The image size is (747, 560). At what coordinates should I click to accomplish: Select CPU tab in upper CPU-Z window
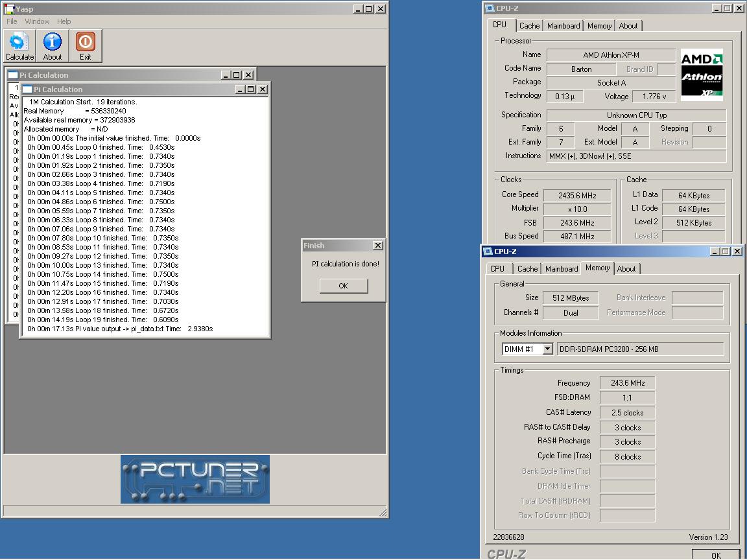tap(499, 25)
